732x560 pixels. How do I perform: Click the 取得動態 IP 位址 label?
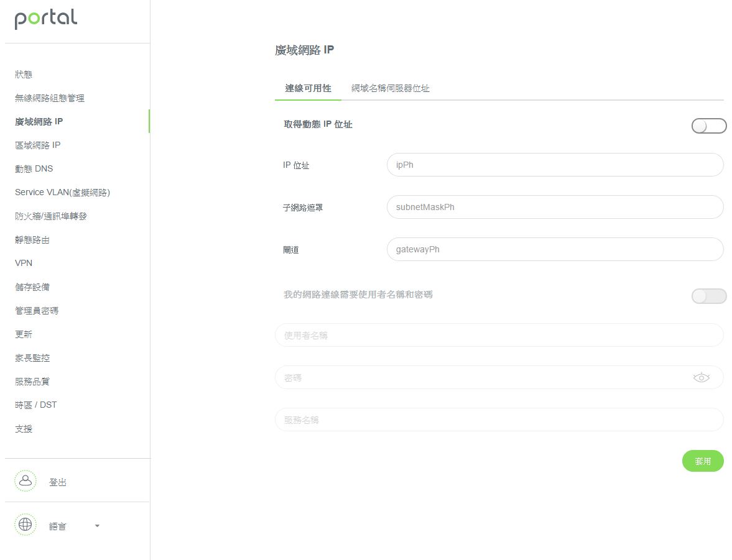318,124
